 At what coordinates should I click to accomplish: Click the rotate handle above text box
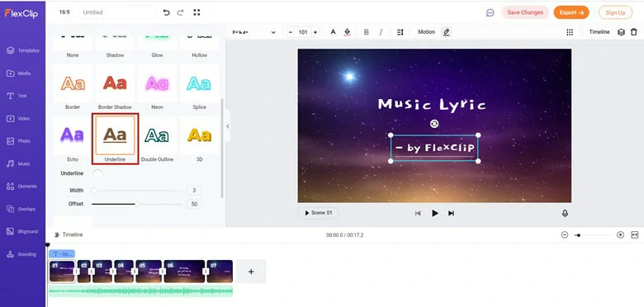coord(434,124)
